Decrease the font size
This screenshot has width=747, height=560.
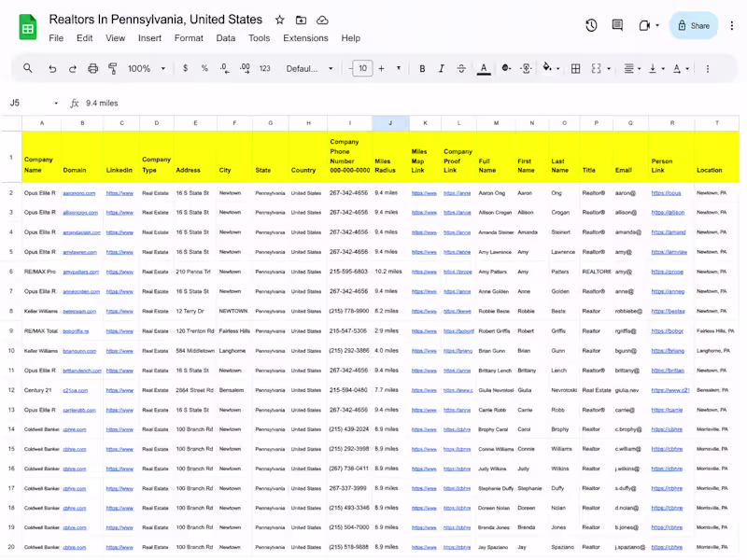point(350,68)
